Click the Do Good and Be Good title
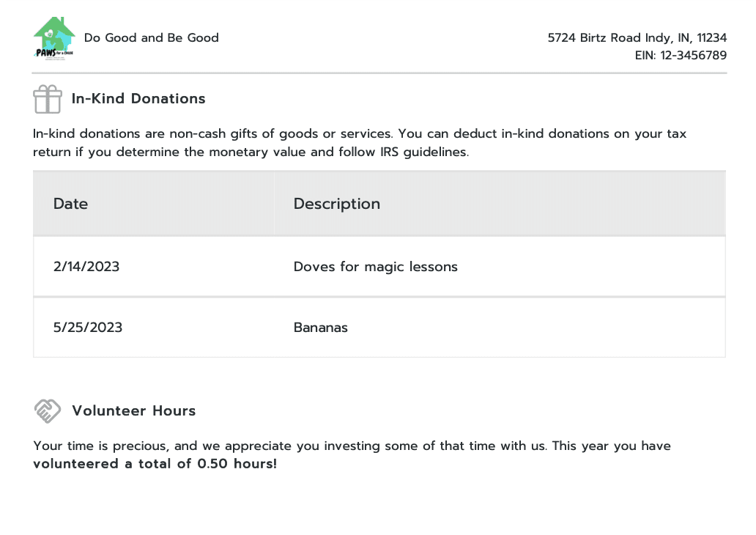This screenshot has width=756, height=535. point(151,37)
